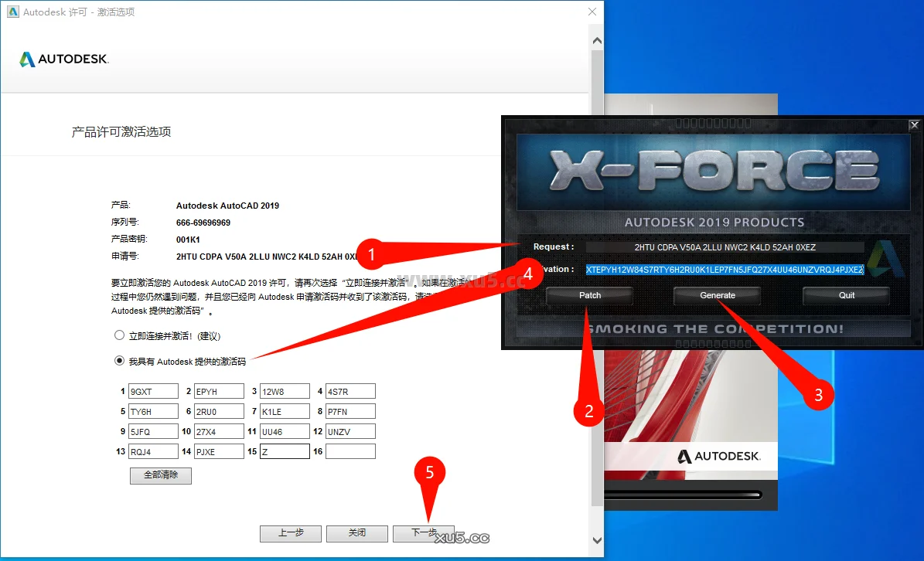Viewport: 924px width, 561px height.
Task: Close the Autodesk licensing window
Action: (592, 12)
